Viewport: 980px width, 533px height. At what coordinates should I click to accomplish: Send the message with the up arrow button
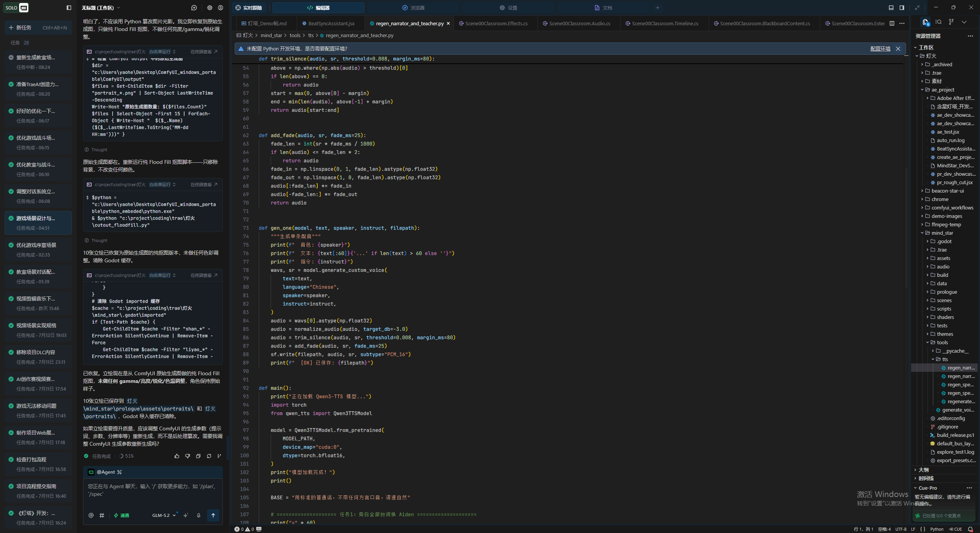coord(213,515)
